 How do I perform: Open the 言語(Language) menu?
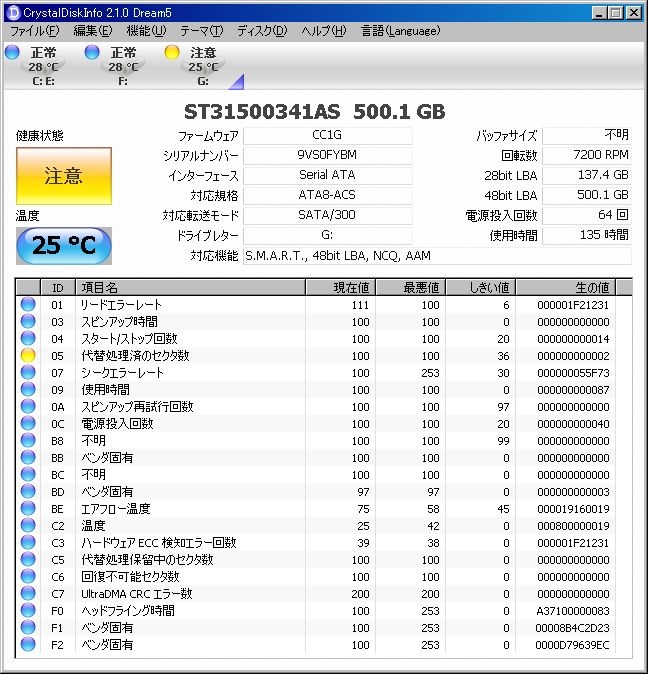click(x=400, y=31)
